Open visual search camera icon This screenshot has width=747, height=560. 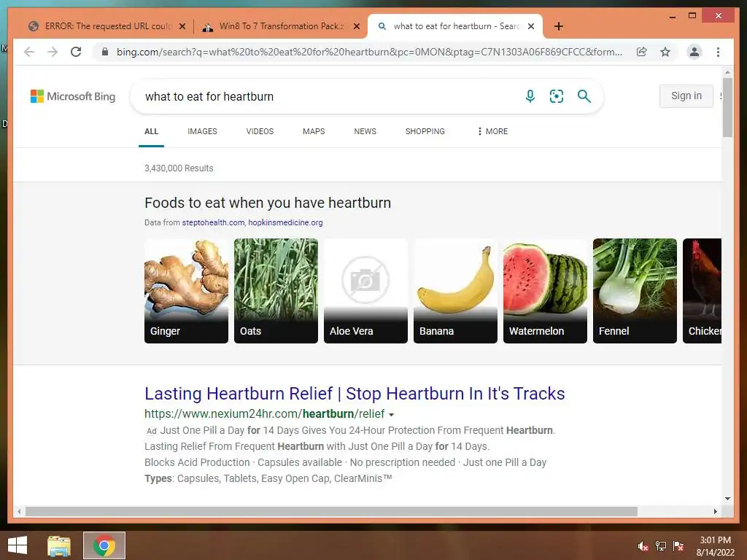[557, 96]
